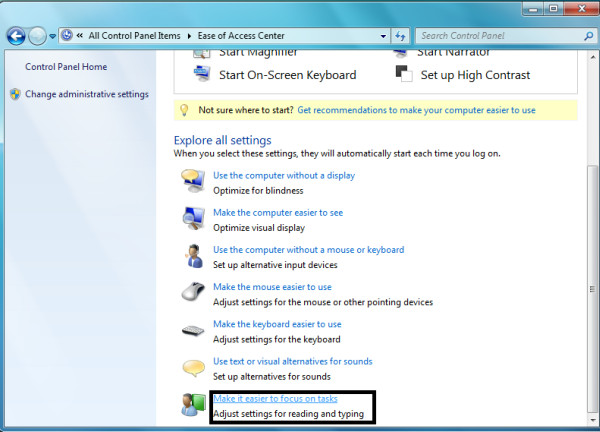
Task: Open Control Panel Home link
Action: point(66,67)
